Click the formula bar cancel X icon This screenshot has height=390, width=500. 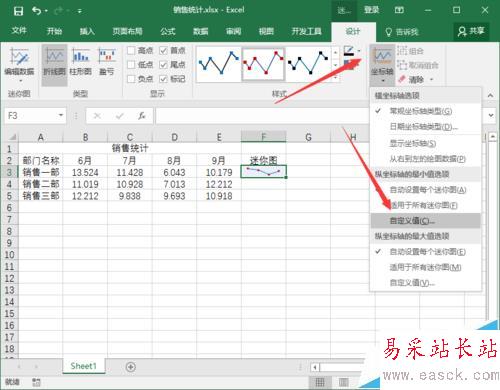(97, 116)
